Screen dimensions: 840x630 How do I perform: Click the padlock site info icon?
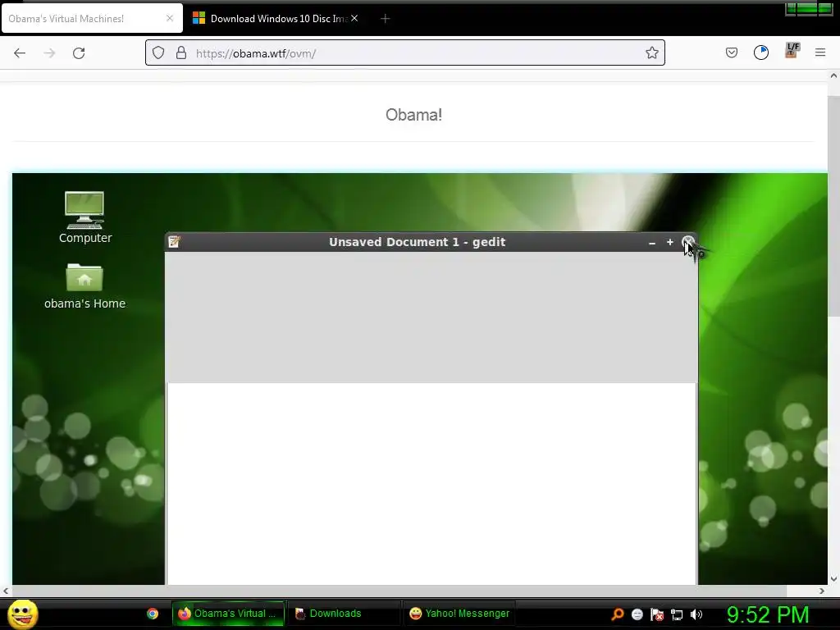[181, 52]
